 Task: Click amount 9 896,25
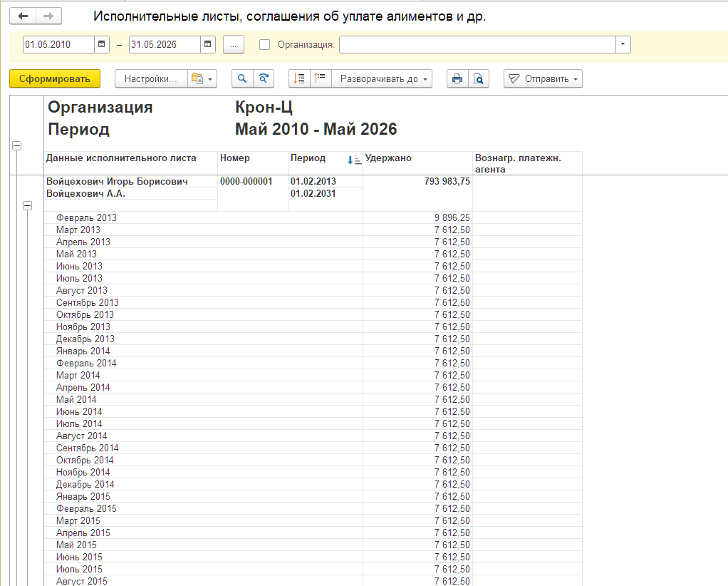452,217
